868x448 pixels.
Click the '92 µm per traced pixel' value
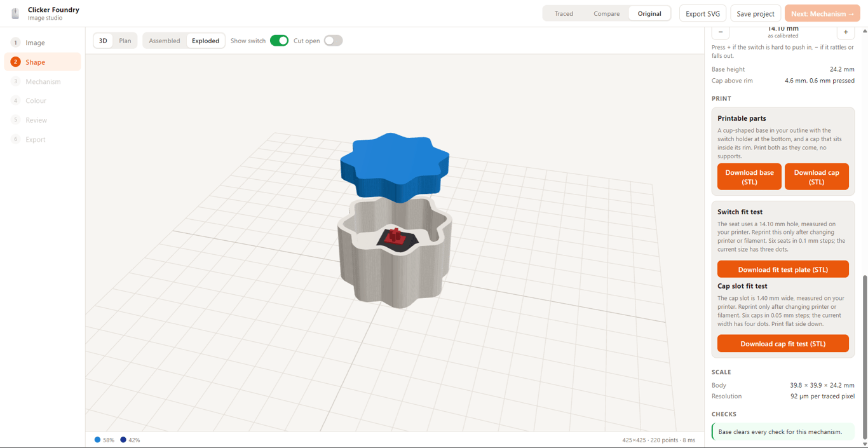822,396
